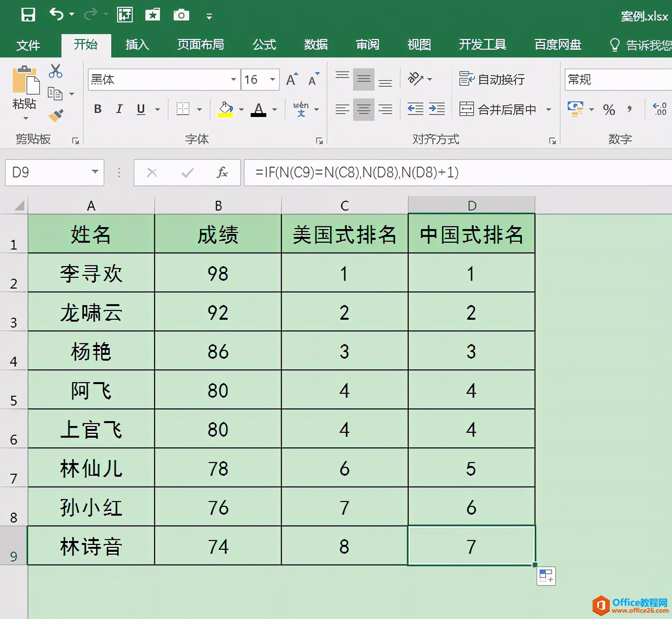672x619 pixels.
Task: Open the 文件 menu
Action: point(28,45)
